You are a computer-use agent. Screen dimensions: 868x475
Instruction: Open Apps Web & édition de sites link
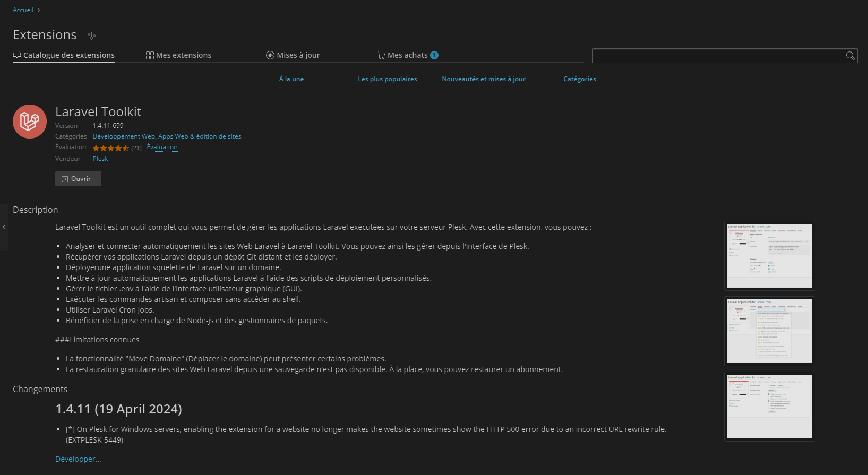pyautogui.click(x=200, y=136)
